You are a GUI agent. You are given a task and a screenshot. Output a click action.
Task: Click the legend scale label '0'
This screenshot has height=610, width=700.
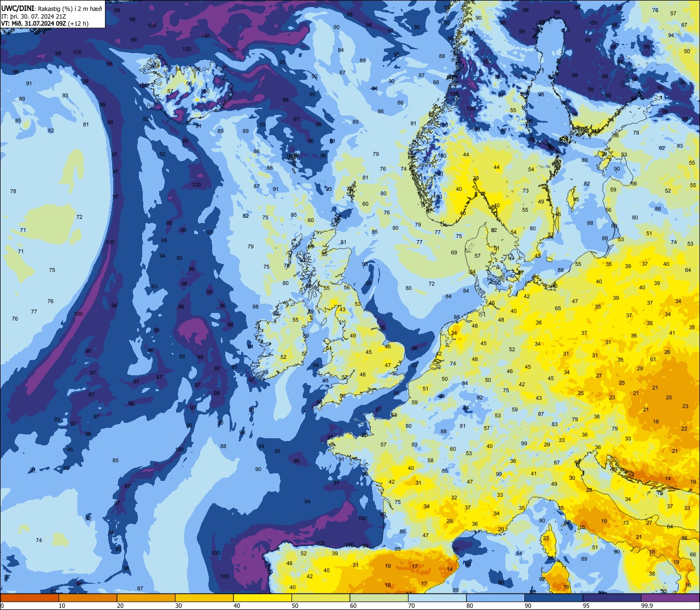2,606
